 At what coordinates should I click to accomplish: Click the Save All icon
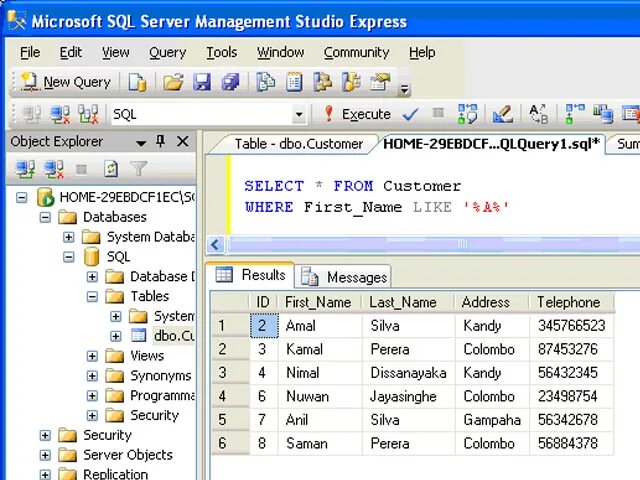click(x=231, y=82)
